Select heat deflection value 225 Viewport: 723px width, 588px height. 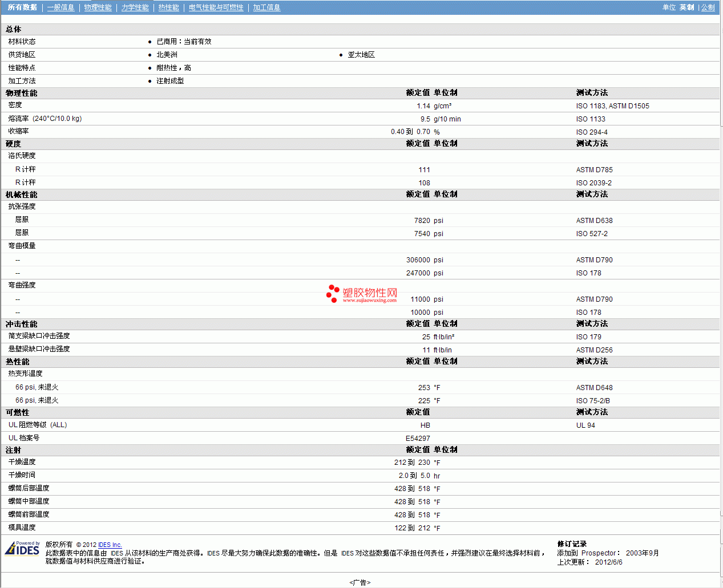click(424, 401)
